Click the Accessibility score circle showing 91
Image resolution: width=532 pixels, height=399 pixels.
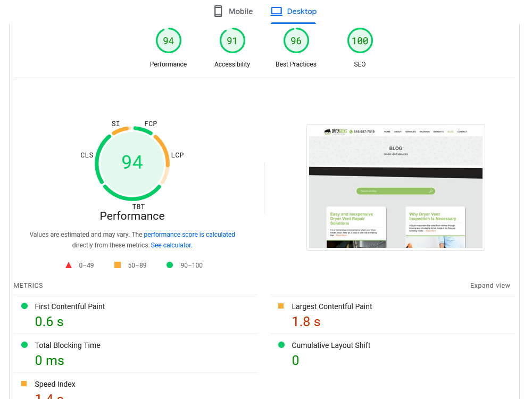(x=232, y=40)
